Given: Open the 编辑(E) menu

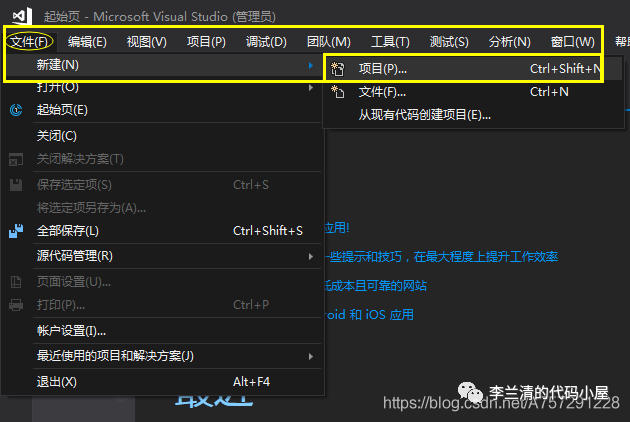Looking at the screenshot, I should click(87, 41).
